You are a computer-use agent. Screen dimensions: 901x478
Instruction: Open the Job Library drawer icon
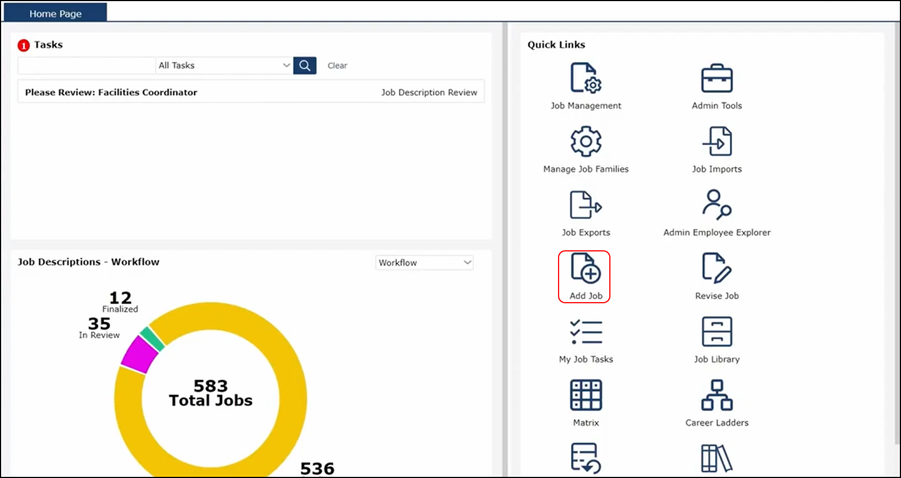click(716, 332)
